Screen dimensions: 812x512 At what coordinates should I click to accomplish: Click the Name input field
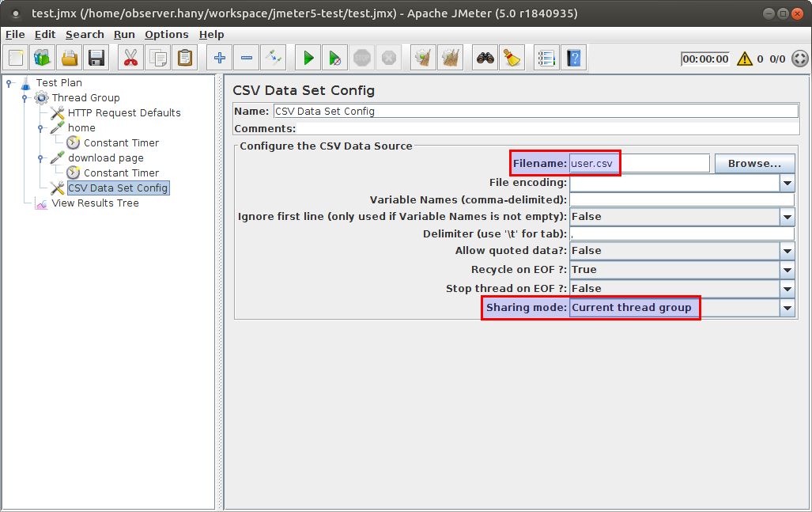pos(535,111)
